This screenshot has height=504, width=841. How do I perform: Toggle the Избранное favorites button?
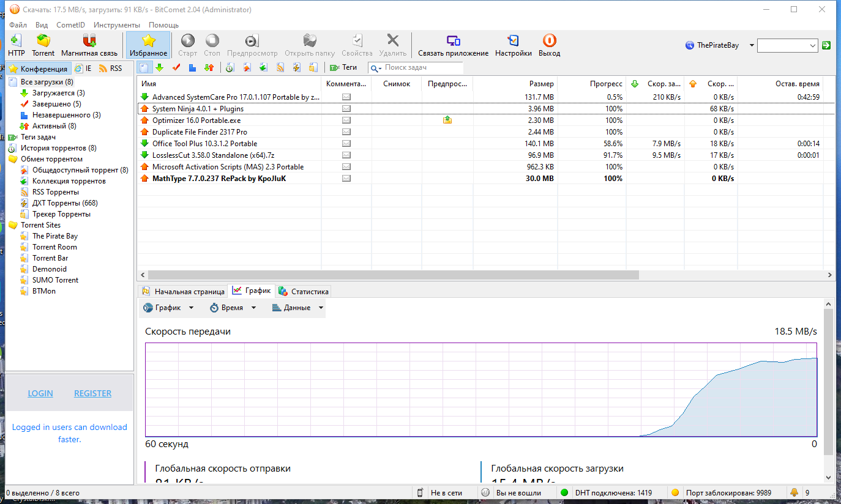148,45
